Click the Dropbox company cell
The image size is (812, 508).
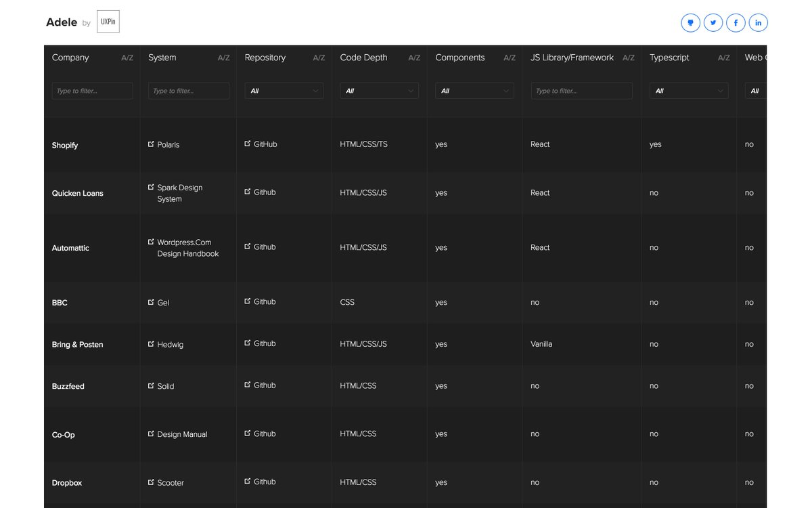67,483
